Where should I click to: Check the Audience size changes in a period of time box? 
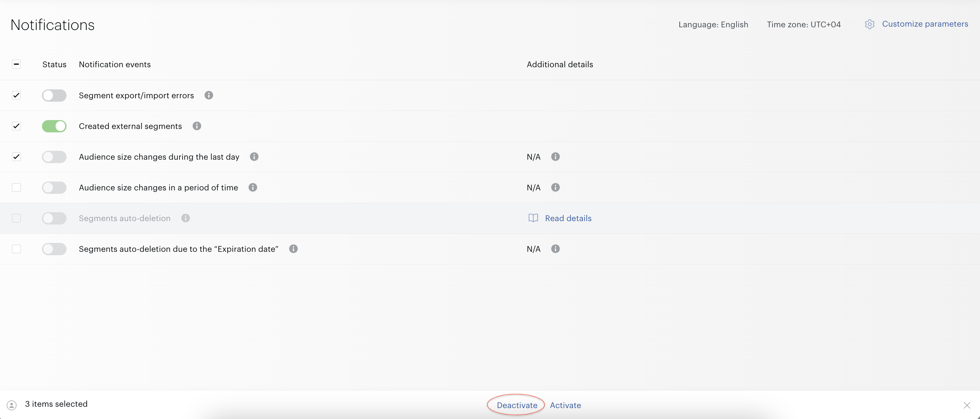(16, 188)
